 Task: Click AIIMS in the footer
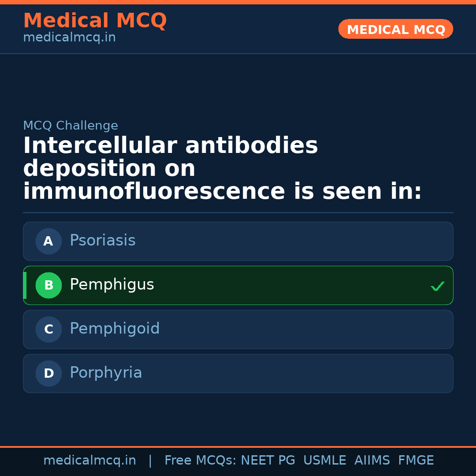point(372,461)
